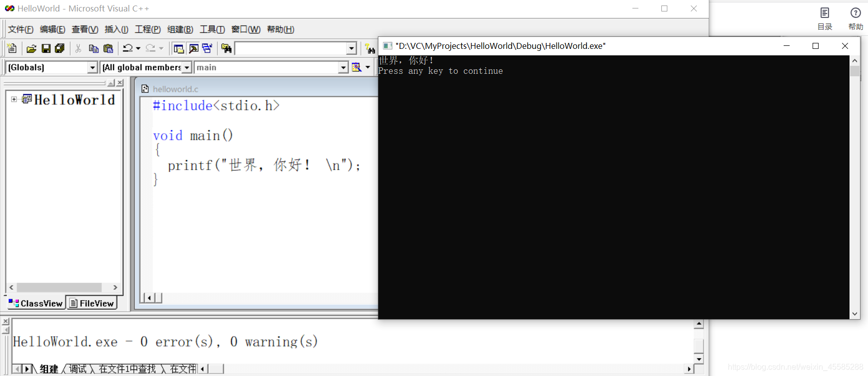Toggle the Workspace window icon
The image size is (868, 376).
(179, 48)
